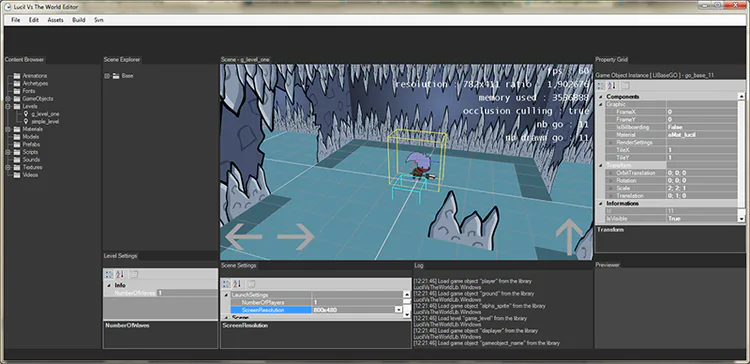Click Categorized view icon in Scene Settings

(x=226, y=284)
